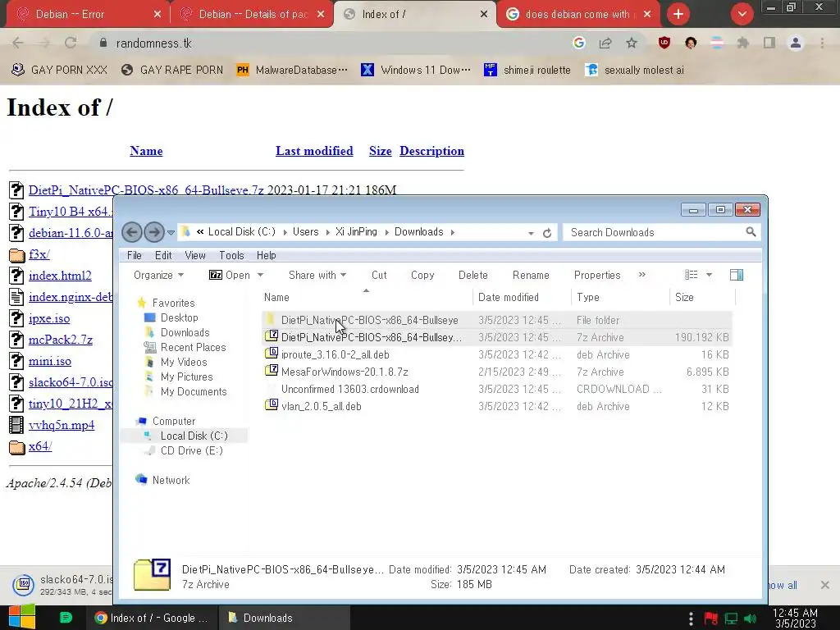Open the mini.iso link on the page
This screenshot has height=630, width=840.
point(50,361)
